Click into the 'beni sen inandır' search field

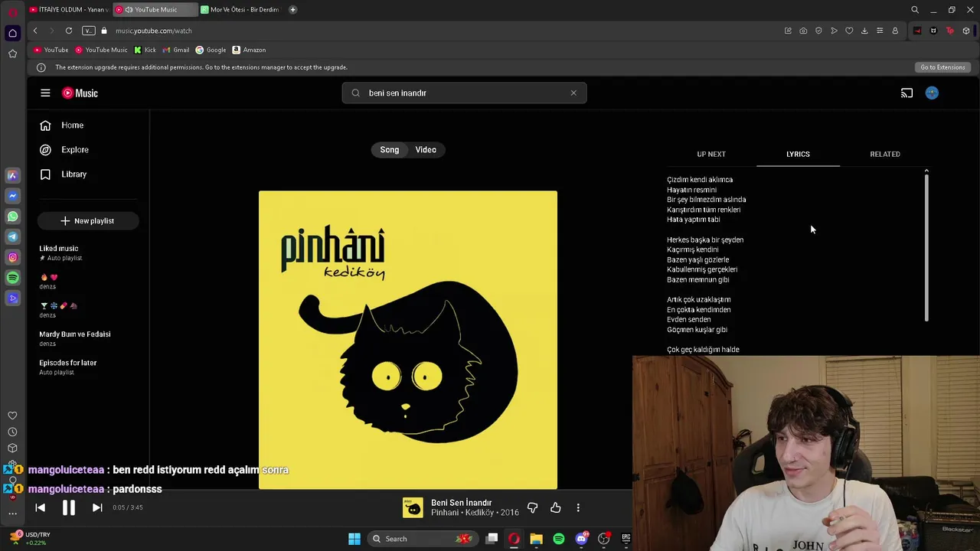coord(464,93)
